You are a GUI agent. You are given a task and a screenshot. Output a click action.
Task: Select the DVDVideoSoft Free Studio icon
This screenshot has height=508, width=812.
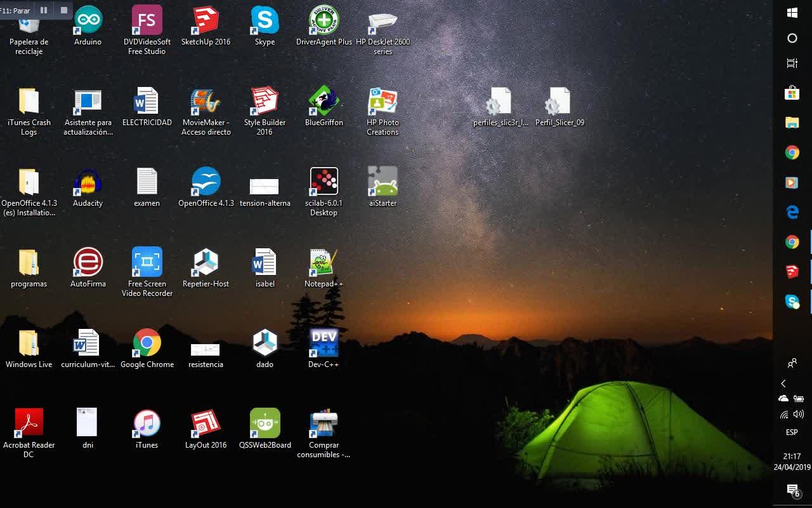click(x=147, y=30)
